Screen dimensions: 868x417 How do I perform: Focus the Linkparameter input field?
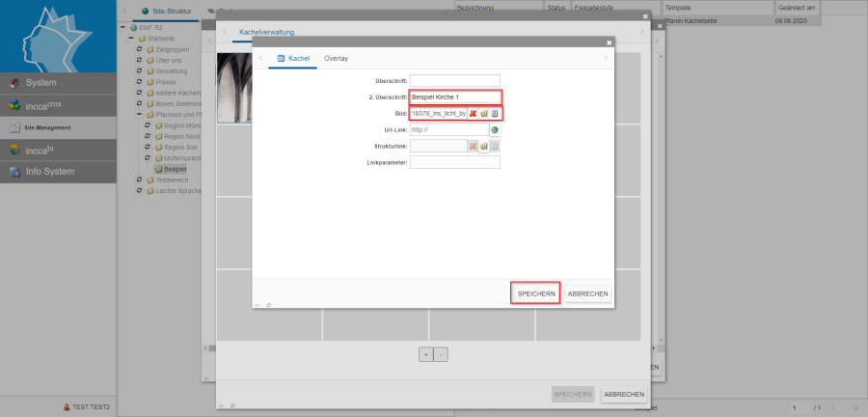(454, 162)
